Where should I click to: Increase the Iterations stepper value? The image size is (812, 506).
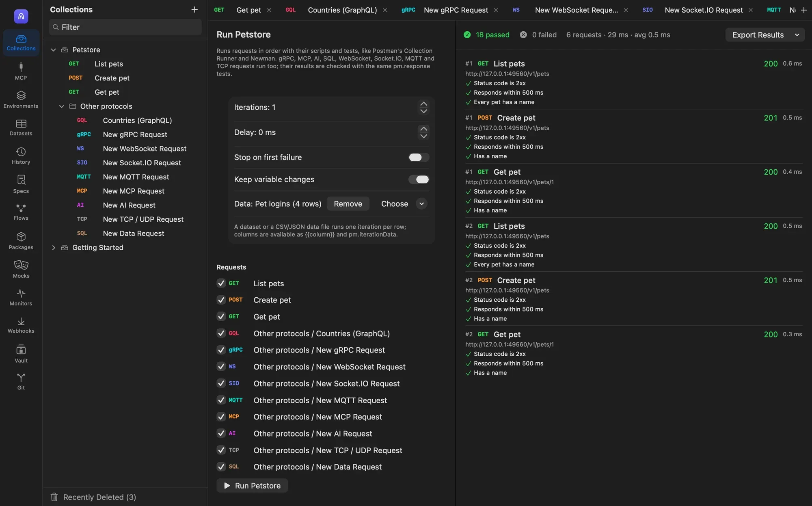[x=423, y=104]
